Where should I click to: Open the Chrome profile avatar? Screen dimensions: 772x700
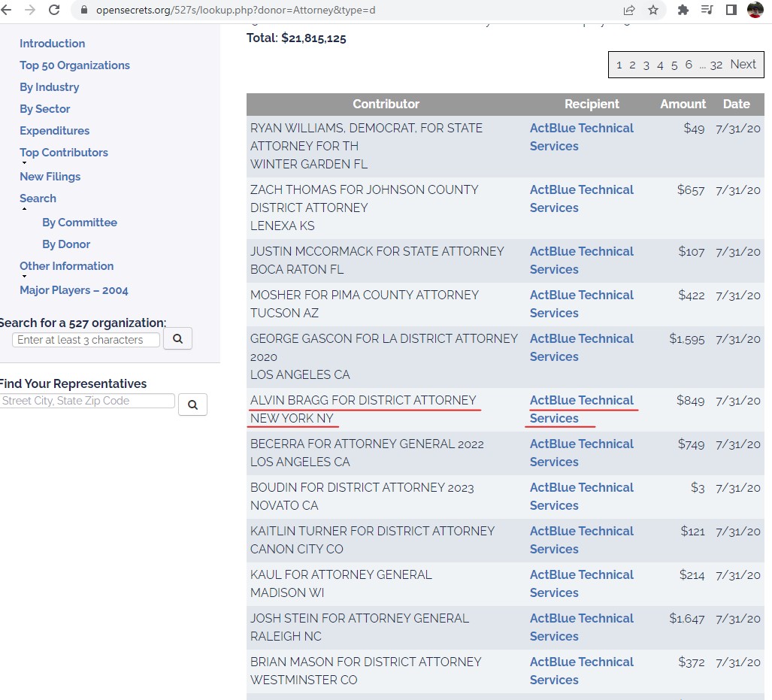(755, 10)
